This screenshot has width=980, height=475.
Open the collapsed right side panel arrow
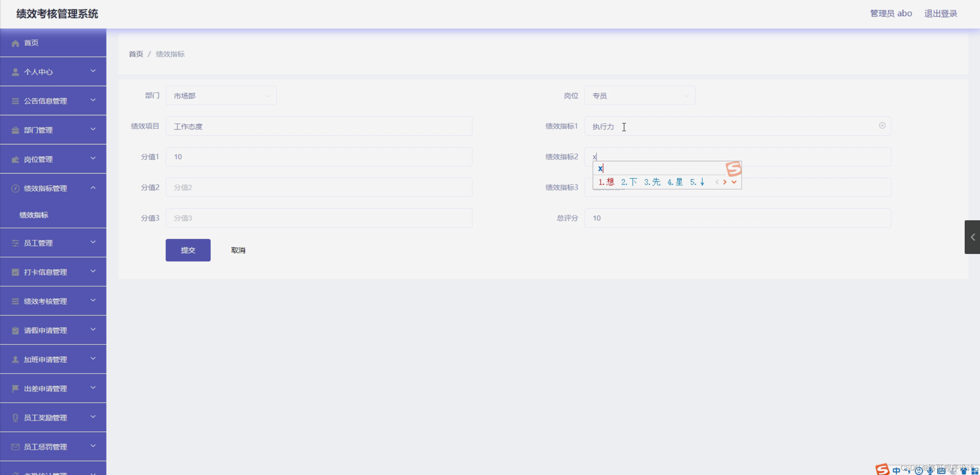pos(972,237)
